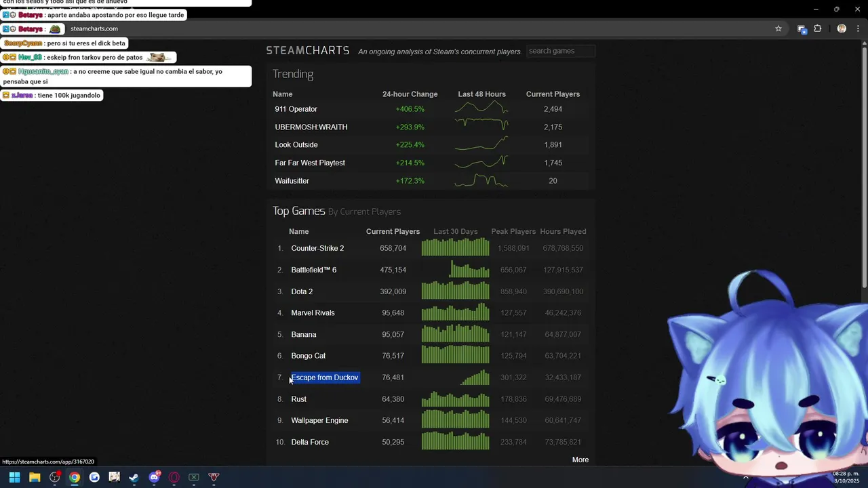This screenshot has height=488, width=868.
Task: Click the +406.5% change value
Action: (x=410, y=109)
